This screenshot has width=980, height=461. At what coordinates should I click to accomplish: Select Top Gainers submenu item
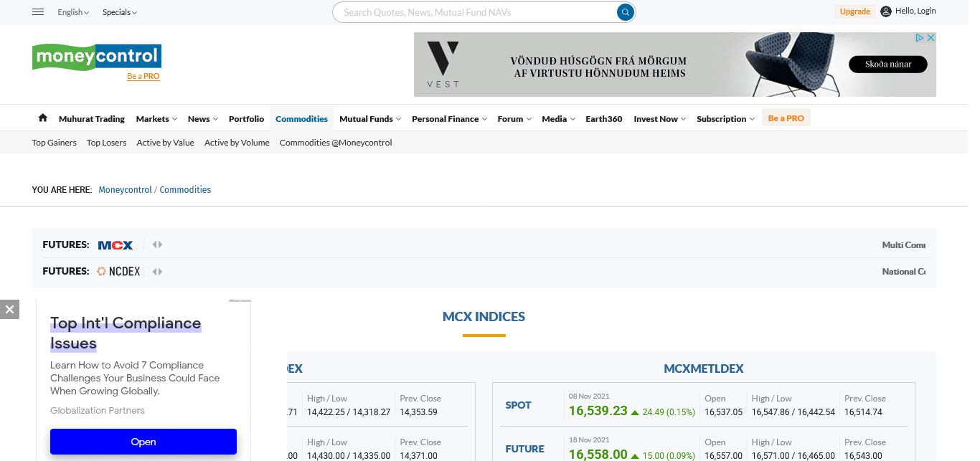tap(55, 143)
